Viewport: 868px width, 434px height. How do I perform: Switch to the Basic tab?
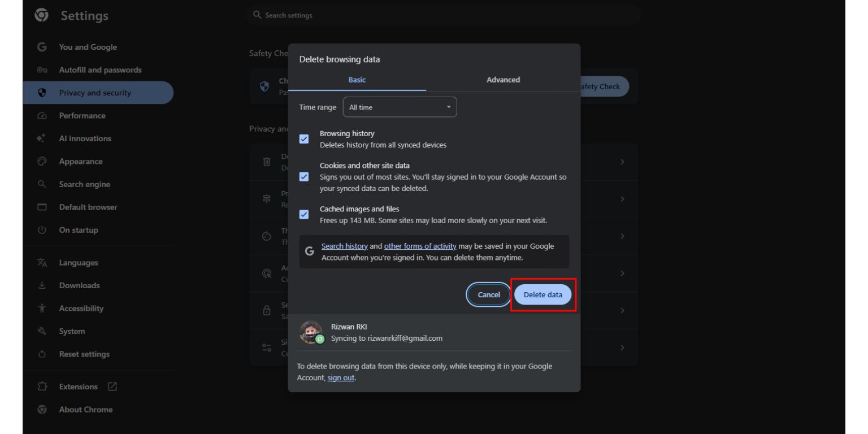point(357,80)
